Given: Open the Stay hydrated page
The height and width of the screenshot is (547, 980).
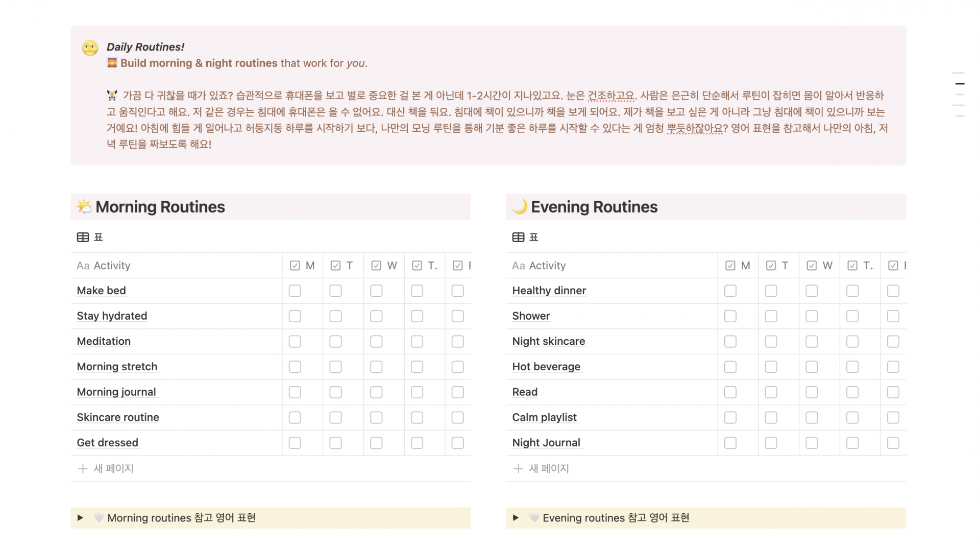Looking at the screenshot, I should click(112, 316).
